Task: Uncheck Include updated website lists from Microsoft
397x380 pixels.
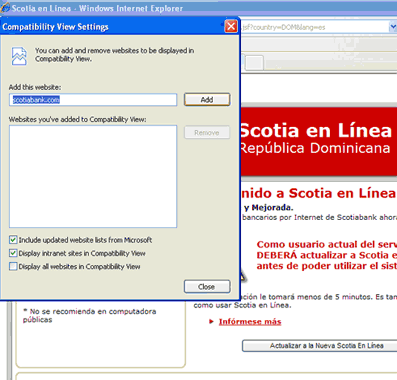Action: click(13, 240)
